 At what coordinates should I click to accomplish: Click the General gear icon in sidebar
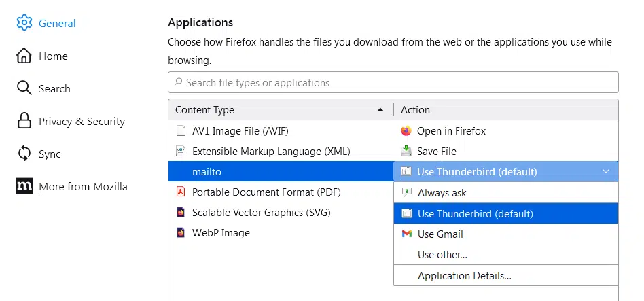(x=24, y=23)
